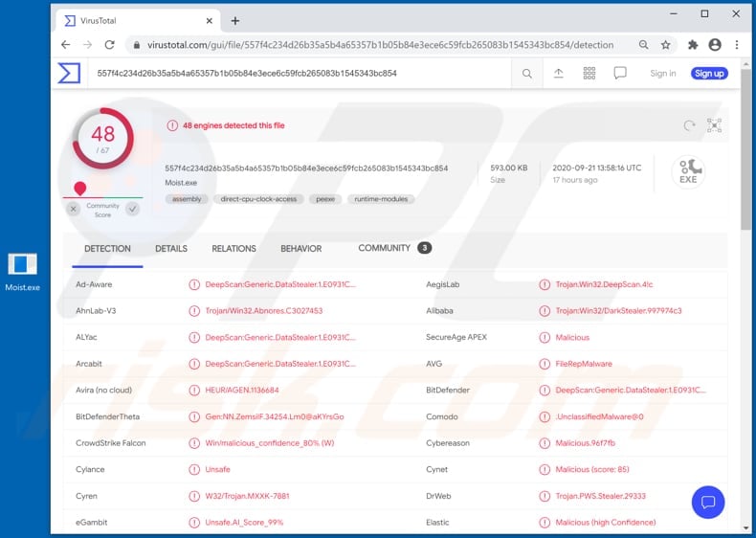
Task: Select the VirusTotal browser tab
Action: click(138, 21)
